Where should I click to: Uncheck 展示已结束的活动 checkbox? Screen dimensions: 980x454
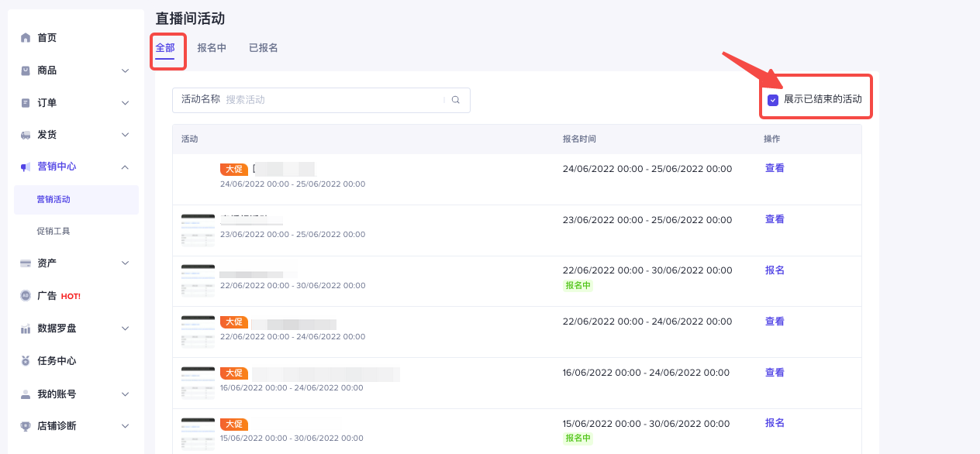click(773, 100)
